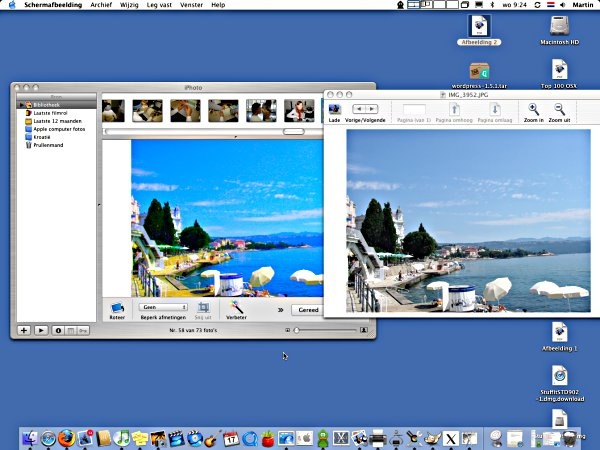Click the large thumbnail size icon right of the slider
This screenshot has width=600, height=450.
coord(364,330)
